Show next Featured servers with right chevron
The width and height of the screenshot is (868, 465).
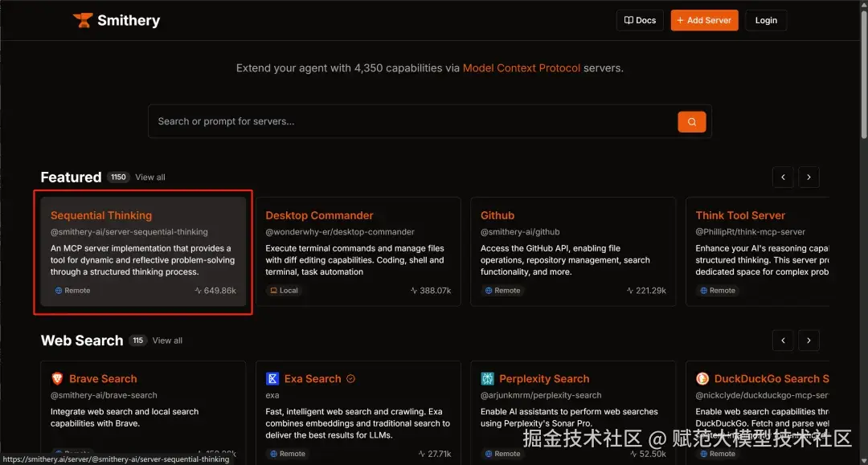coord(809,177)
